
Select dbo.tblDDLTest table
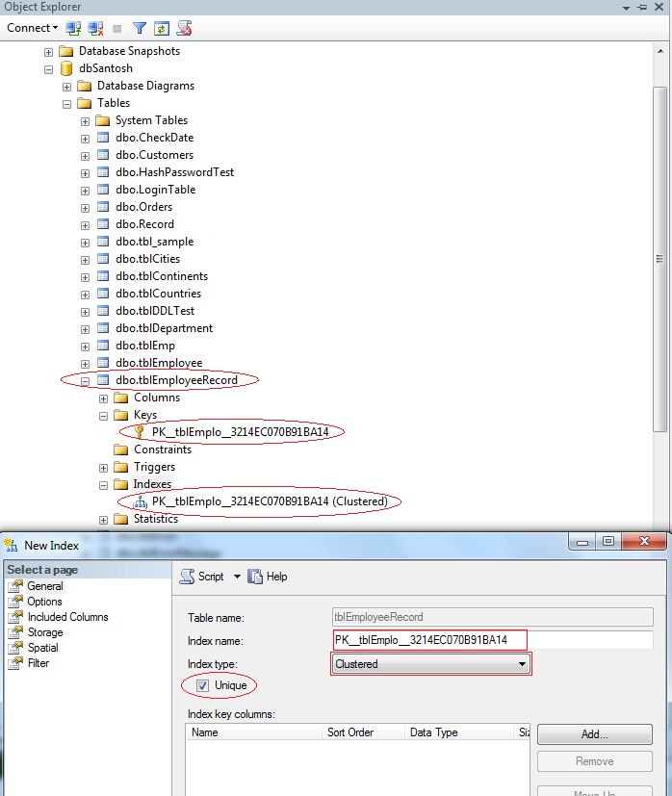pyautogui.click(x=155, y=311)
